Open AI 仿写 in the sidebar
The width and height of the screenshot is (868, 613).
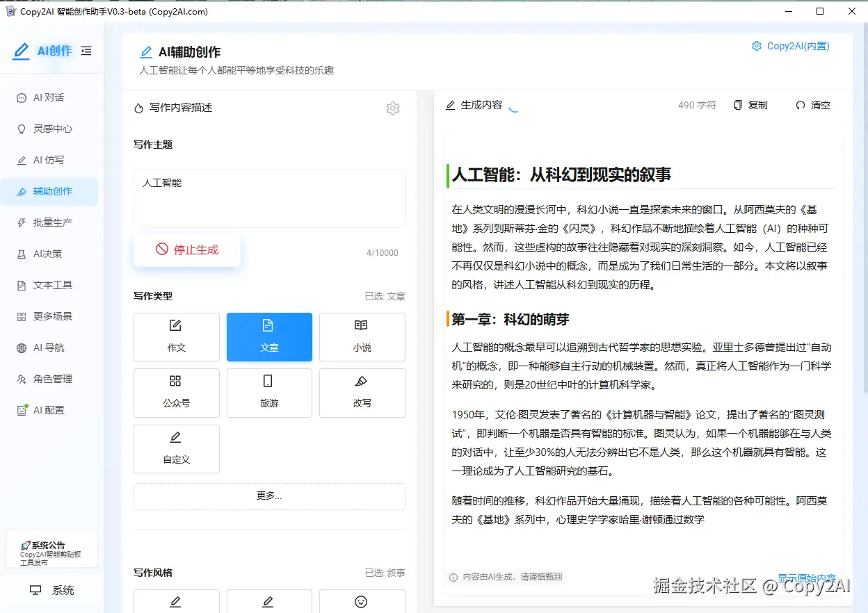click(x=49, y=160)
